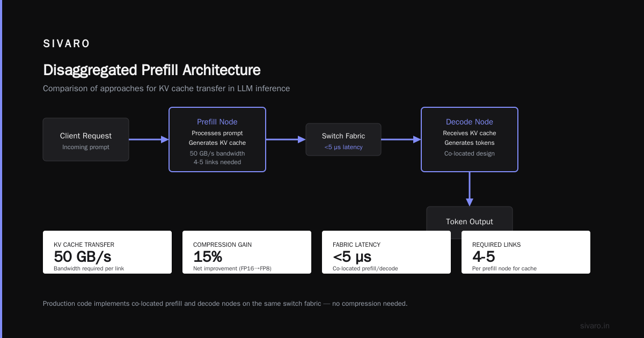Select the Token Output box
Viewport: 644px width, 338px height.
pyautogui.click(x=470, y=219)
